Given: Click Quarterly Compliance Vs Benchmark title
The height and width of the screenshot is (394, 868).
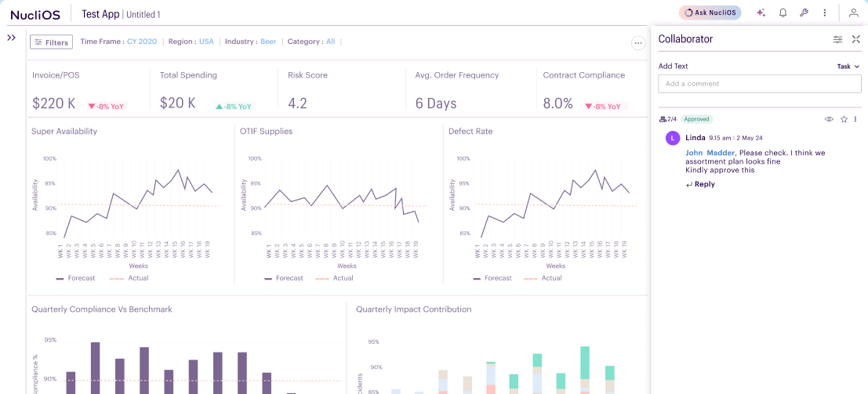Looking at the screenshot, I should tap(102, 309).
